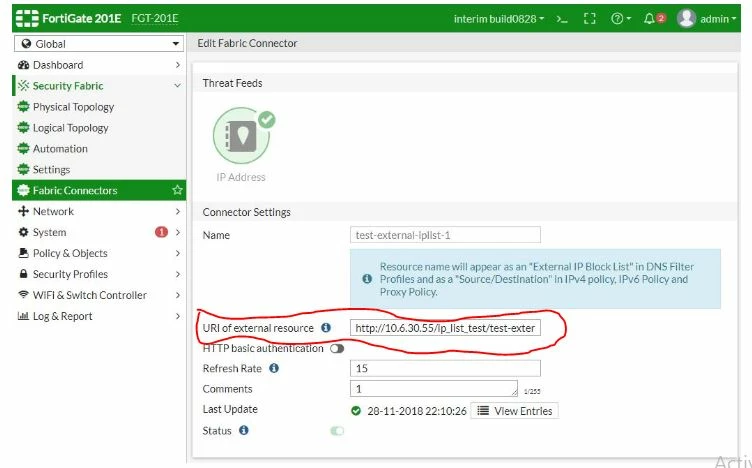Click the System gear icon
The width and height of the screenshot is (752, 468).
pyautogui.click(x=23, y=233)
